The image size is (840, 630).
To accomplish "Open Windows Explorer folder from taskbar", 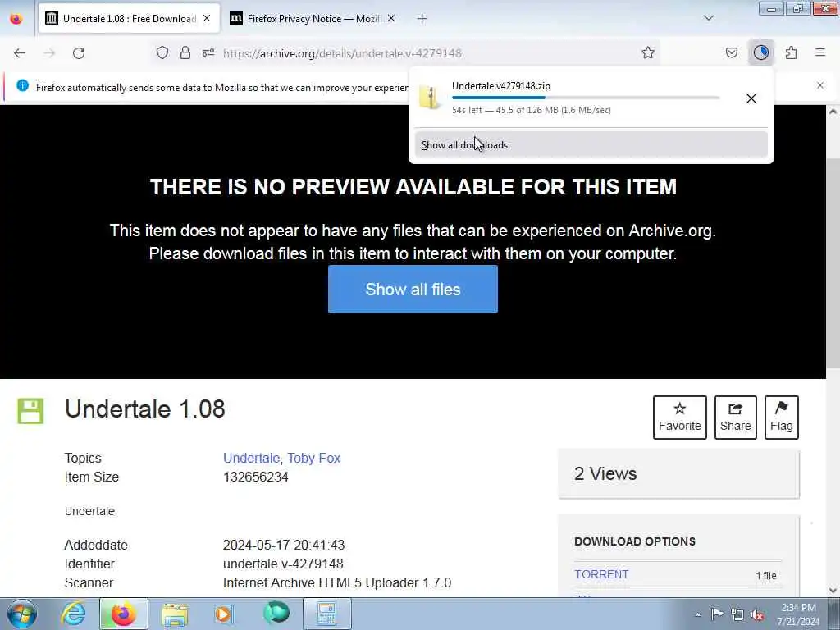I will click(175, 614).
